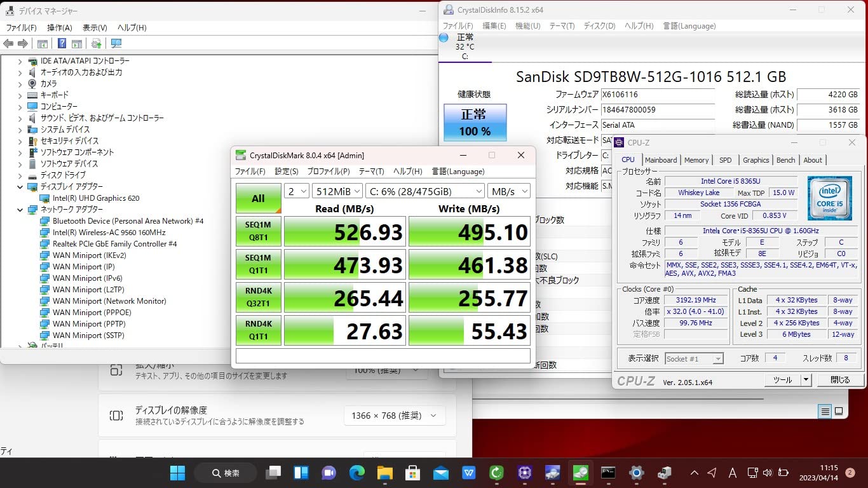This screenshot has height=488, width=868.
Task: Select Intel(R) UHD Graphics 620 device
Action: tap(95, 198)
